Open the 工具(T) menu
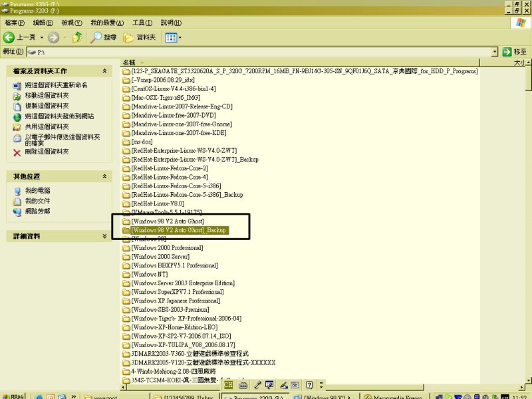Viewport: 532px width, 399px height. click(142, 23)
